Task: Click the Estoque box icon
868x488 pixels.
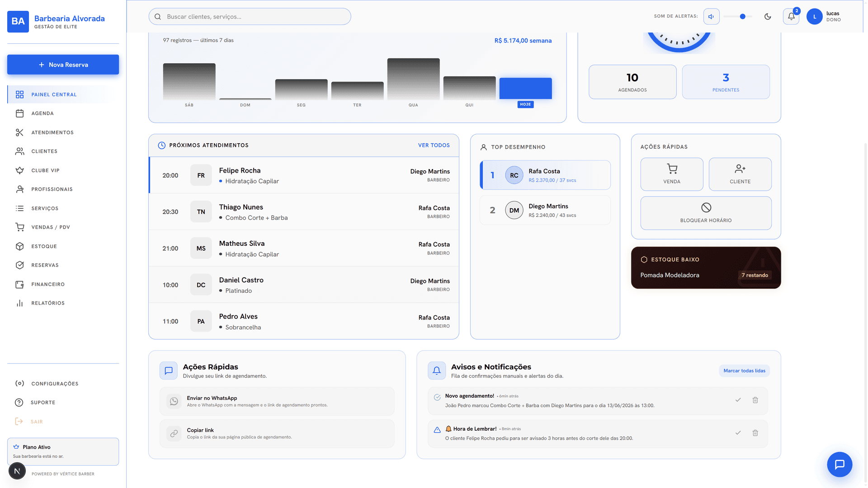Action: click(19, 246)
